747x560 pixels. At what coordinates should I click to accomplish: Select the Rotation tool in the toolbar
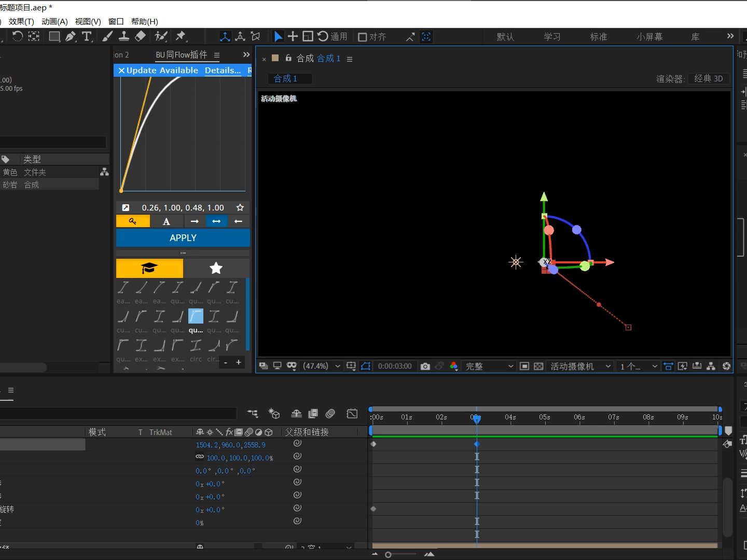click(x=18, y=36)
